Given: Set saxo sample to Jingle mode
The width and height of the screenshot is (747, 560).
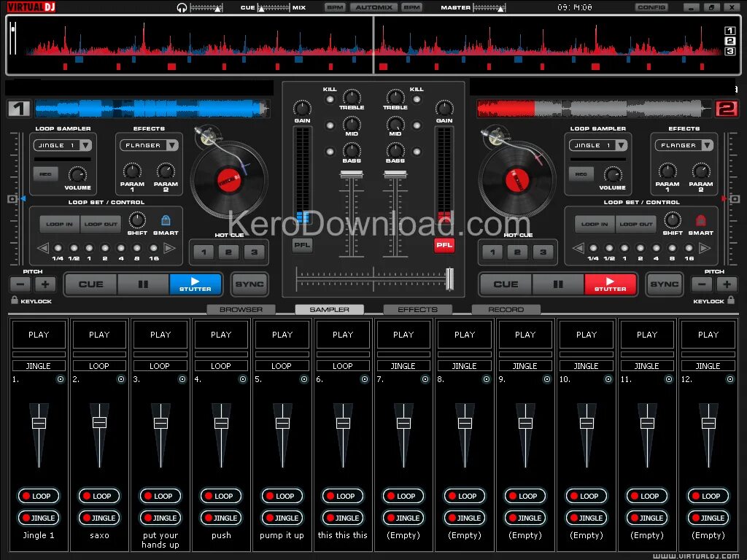Looking at the screenshot, I should click(99, 518).
